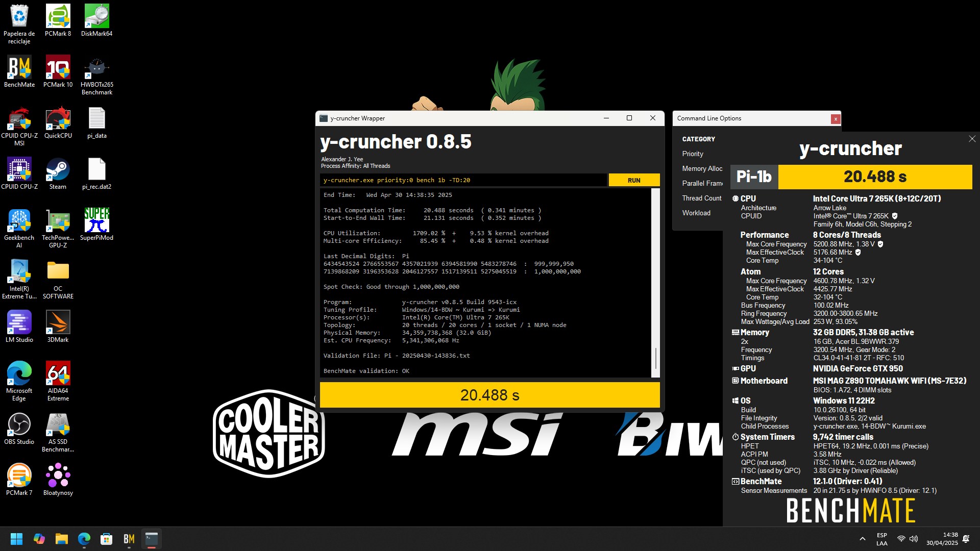The height and width of the screenshot is (551, 980).
Task: Launch AIDA64 Extreme from the desktop
Action: 58,381
